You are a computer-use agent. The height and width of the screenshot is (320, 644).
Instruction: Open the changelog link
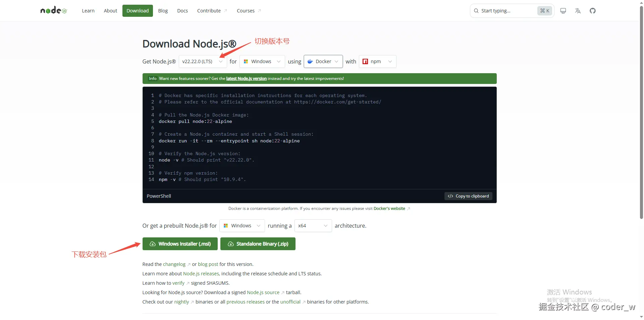(174, 264)
